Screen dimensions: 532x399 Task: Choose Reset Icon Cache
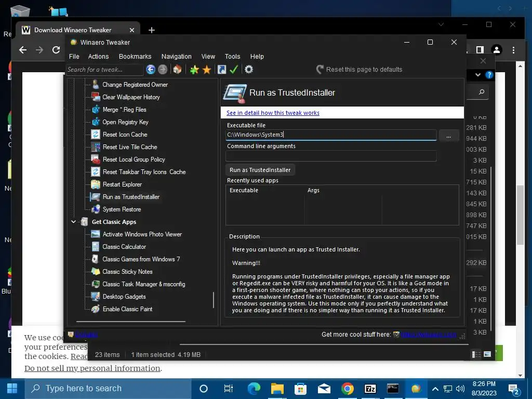125,135
